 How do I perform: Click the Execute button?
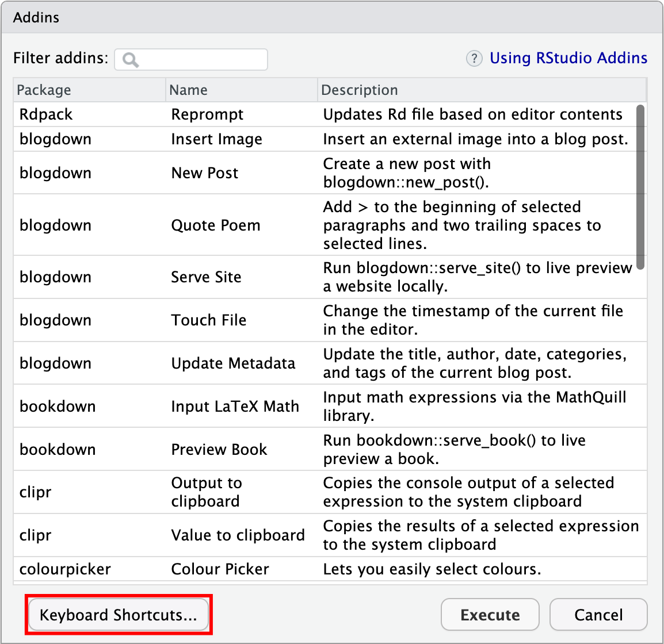point(490,615)
